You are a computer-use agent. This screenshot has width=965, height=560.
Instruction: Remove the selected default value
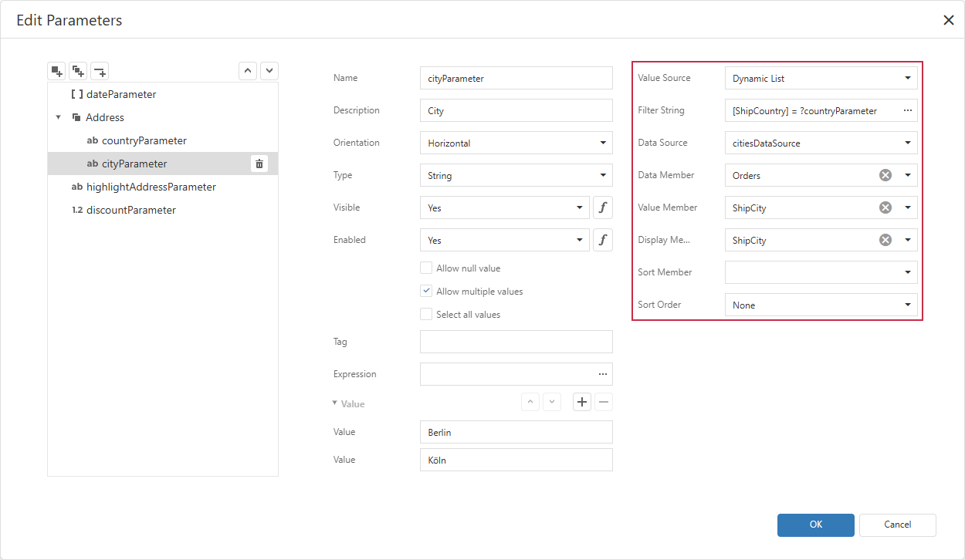604,402
